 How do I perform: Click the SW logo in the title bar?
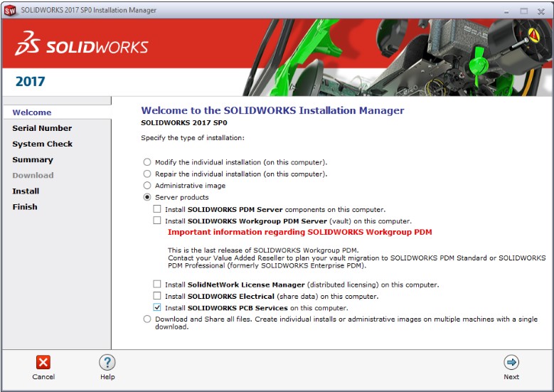click(x=9, y=10)
